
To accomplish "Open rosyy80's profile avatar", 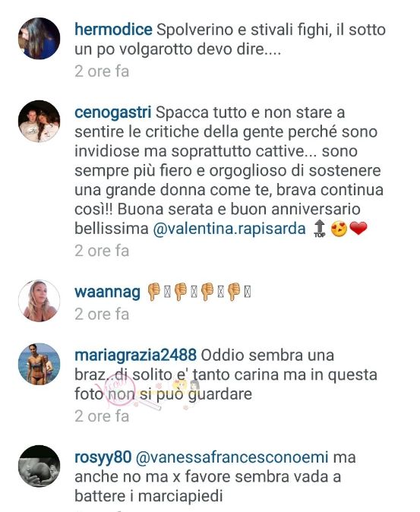I will click(39, 466).
